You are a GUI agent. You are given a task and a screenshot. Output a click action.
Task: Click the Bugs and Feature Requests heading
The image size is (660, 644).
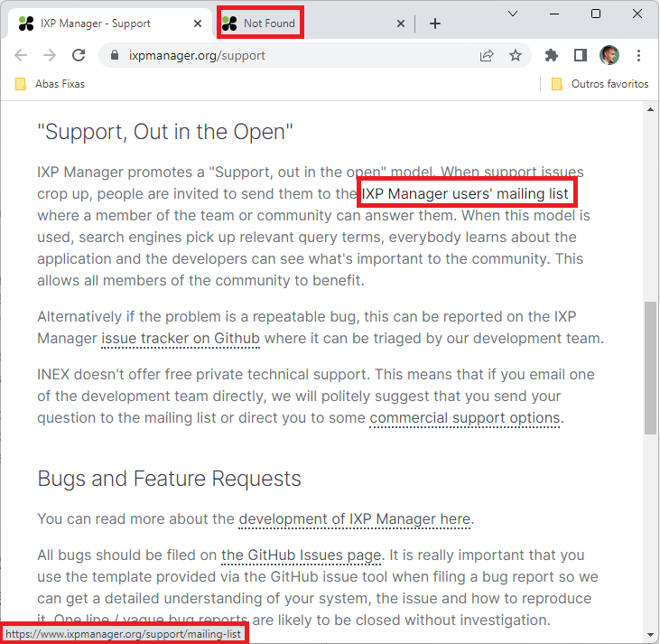tap(169, 479)
